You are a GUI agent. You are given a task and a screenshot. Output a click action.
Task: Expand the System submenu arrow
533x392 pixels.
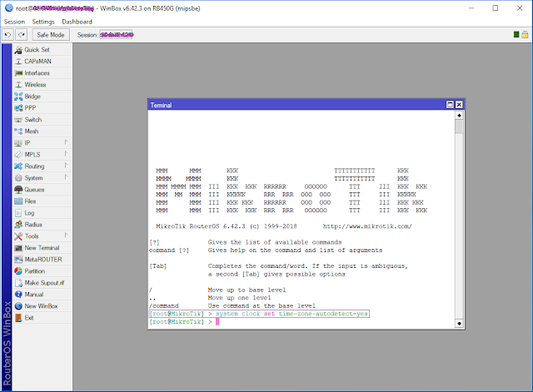tap(67, 177)
